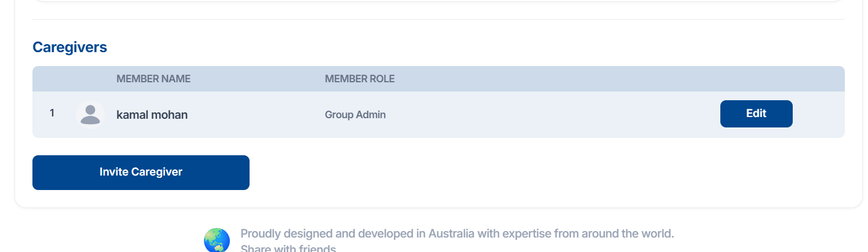
Task: Click the globe icon in the footer
Action: coord(217,240)
